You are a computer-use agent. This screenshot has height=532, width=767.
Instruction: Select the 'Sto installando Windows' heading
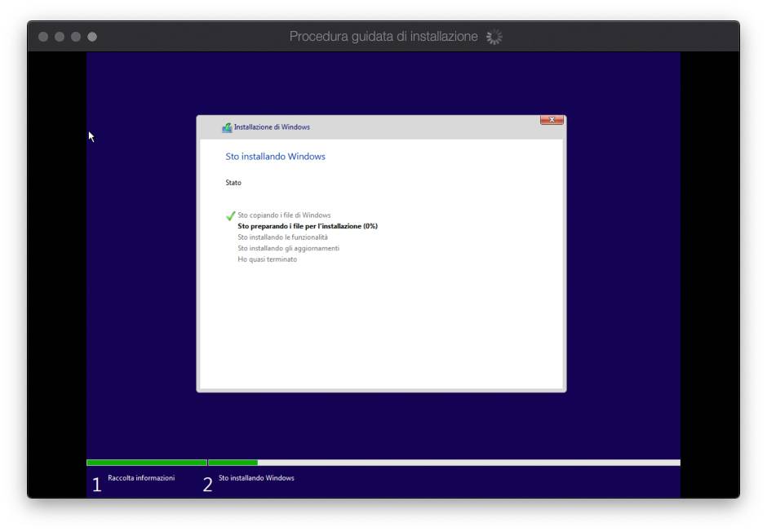coord(276,157)
